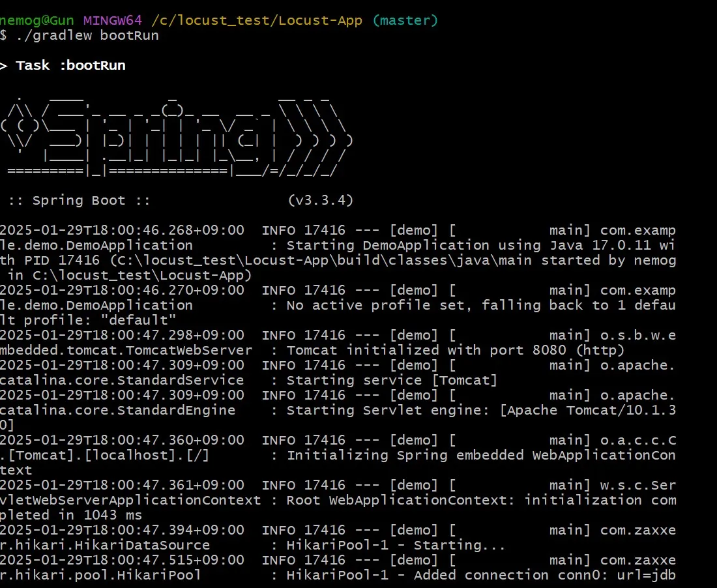Viewport: 717px width, 588px height.
Task: Click the ./gradlew bootRun command text
Action: tap(87, 36)
